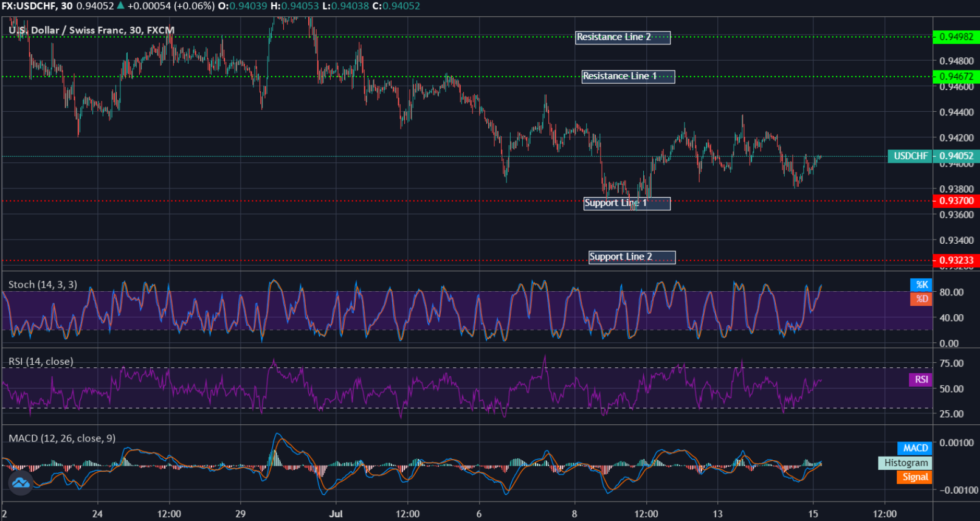
Task: Select the Support Line 2 label
Action: click(632, 257)
